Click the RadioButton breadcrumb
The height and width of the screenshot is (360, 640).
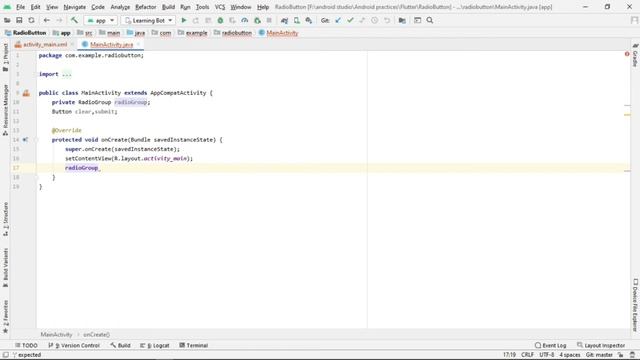click(26, 33)
